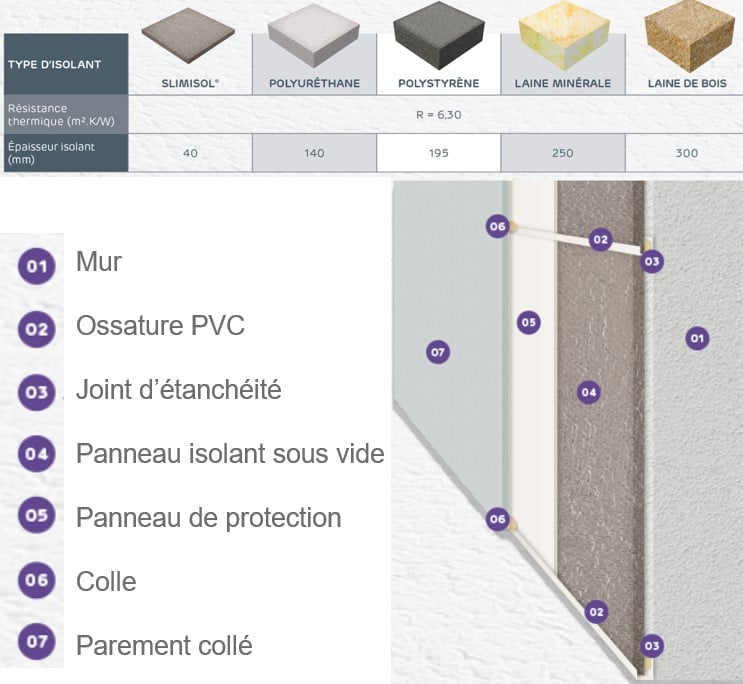Select the 01 marker on the wall in the diagram
743x684 pixels.
pos(698,339)
